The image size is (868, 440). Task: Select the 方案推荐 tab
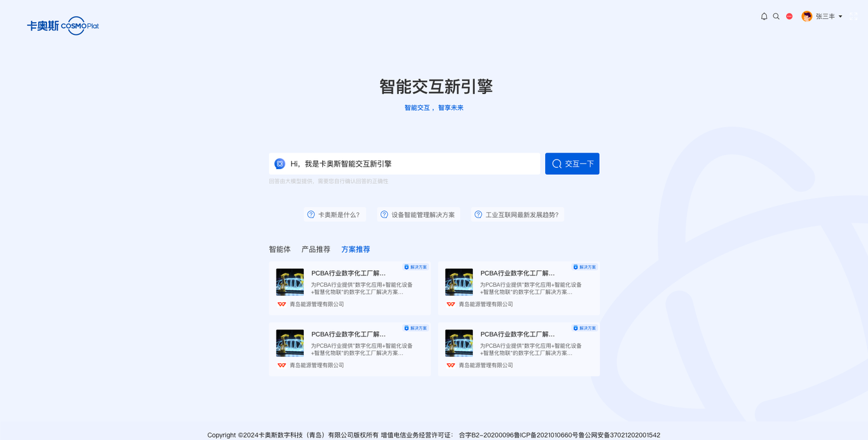[x=356, y=249]
